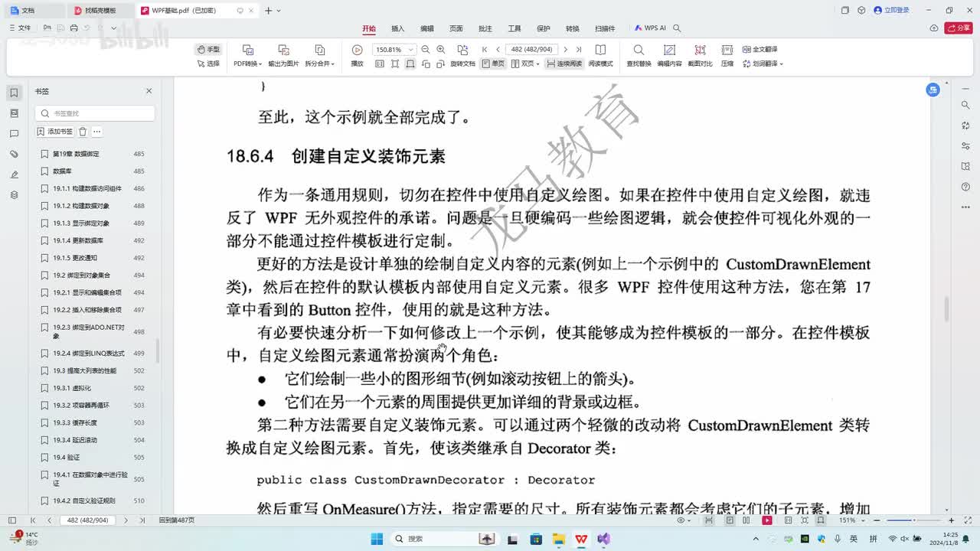Click the taskbar 搜索 search box
Viewport: 980px width, 551px height.
click(445, 539)
